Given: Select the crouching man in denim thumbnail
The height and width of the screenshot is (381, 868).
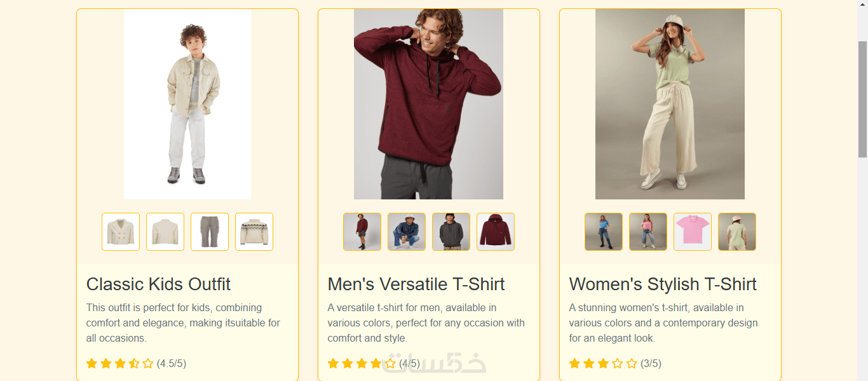Looking at the screenshot, I should pyautogui.click(x=407, y=232).
